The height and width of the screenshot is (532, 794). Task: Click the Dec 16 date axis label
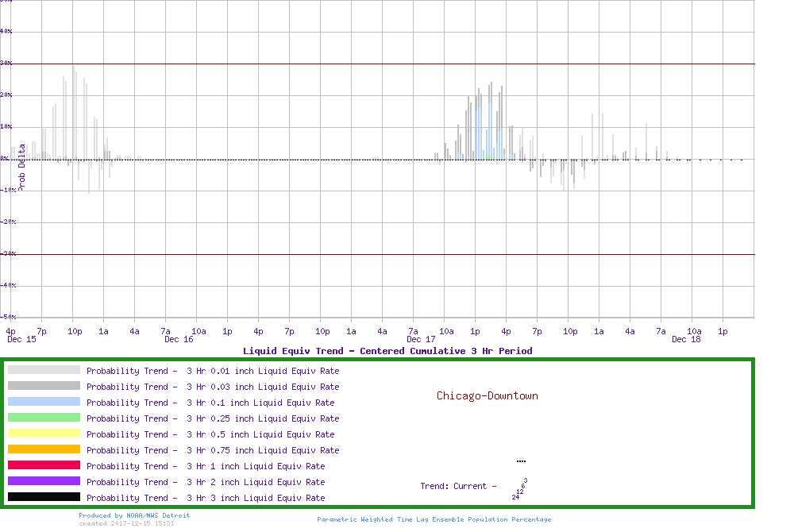click(179, 339)
